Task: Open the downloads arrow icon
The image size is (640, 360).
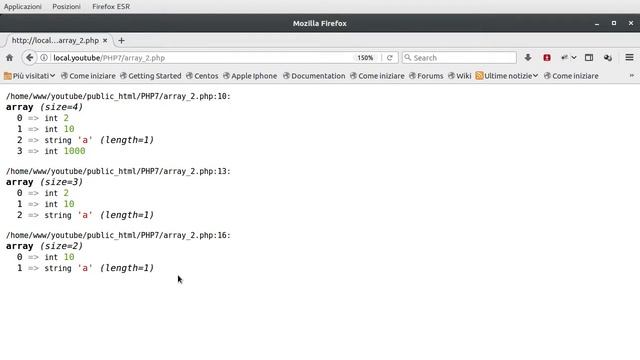Action: (528, 58)
